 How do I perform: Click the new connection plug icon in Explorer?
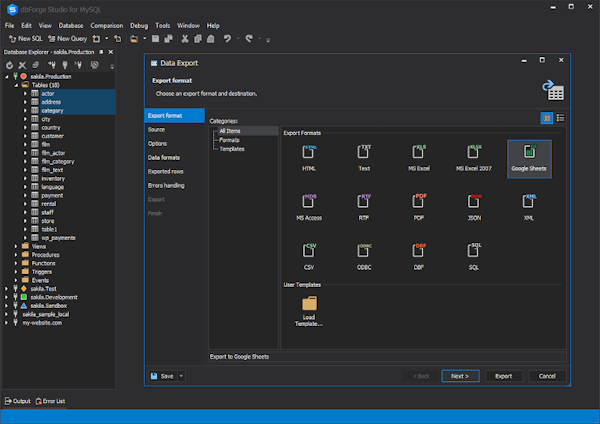pos(52,65)
